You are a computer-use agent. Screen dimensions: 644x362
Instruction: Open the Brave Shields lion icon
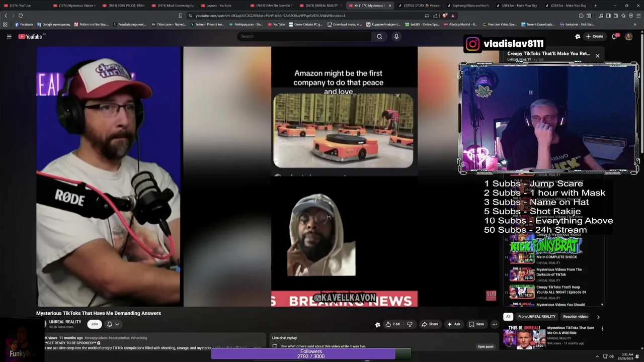445,16
